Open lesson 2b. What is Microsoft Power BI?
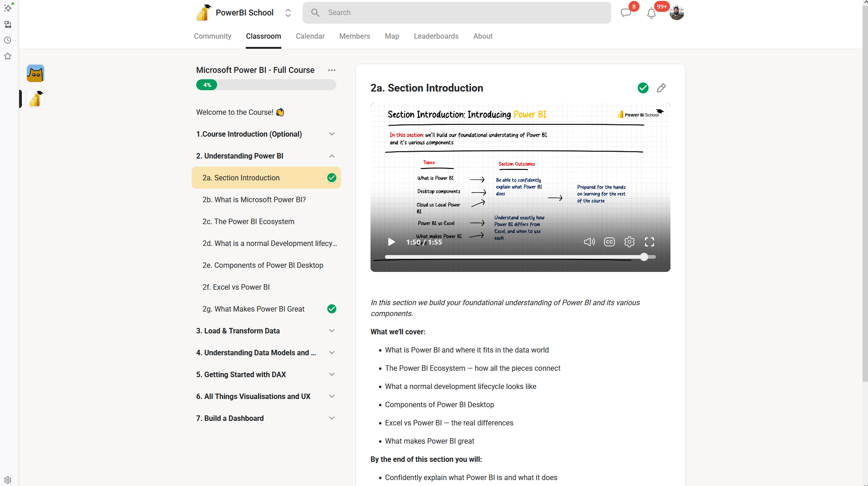The height and width of the screenshot is (486, 868). [x=266, y=200]
